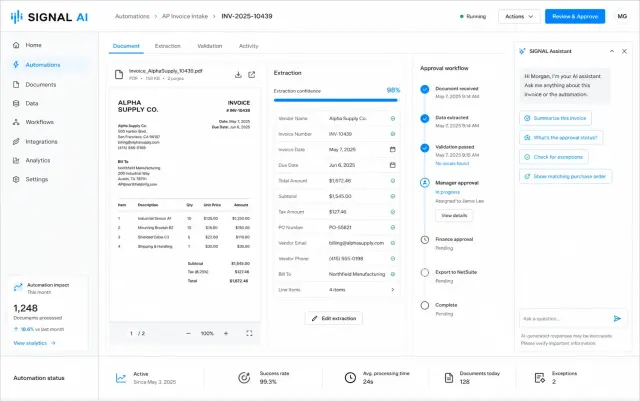This screenshot has width=640, height=401.
Task: Open the Integrations sidebar icon
Action: [16, 141]
